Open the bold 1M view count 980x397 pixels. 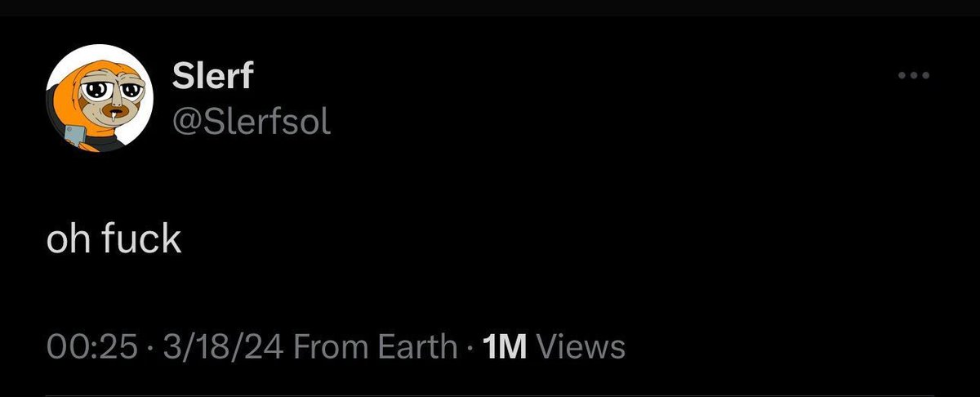click(505, 346)
